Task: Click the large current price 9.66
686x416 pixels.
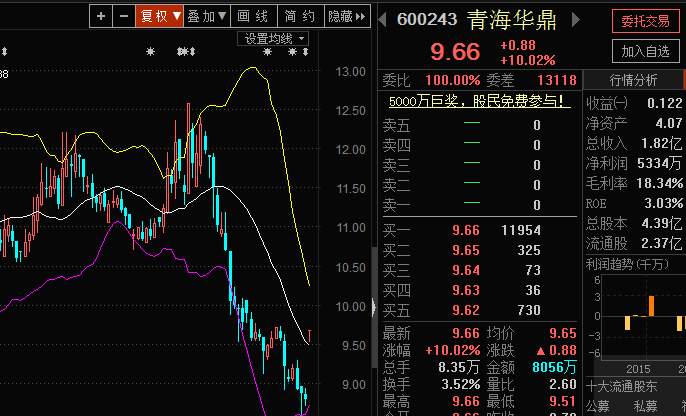Action: [x=455, y=52]
